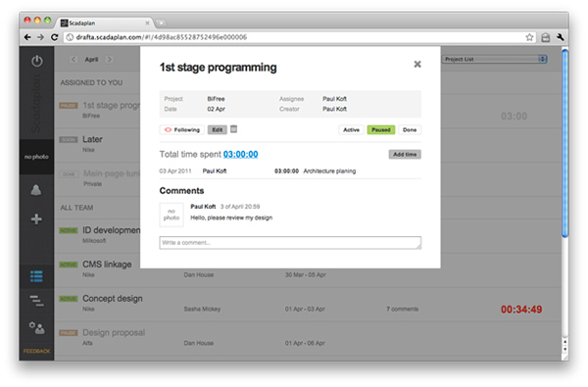Click the browser forward arrow

pyautogui.click(x=41, y=37)
